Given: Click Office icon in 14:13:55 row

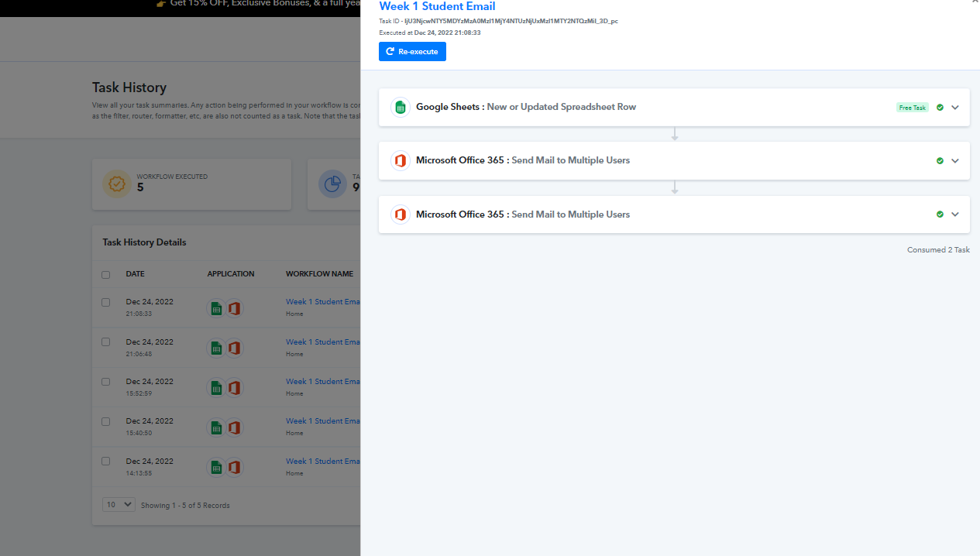Looking at the screenshot, I should tap(234, 467).
